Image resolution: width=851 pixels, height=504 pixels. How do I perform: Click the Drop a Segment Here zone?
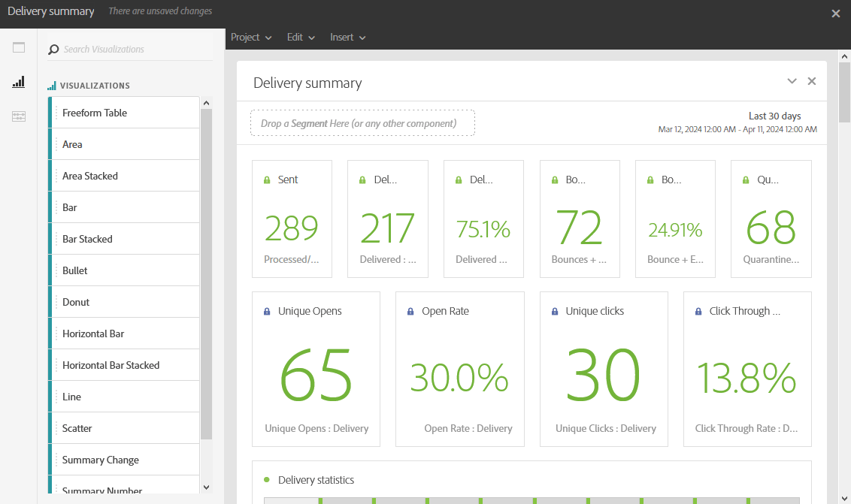click(x=362, y=122)
